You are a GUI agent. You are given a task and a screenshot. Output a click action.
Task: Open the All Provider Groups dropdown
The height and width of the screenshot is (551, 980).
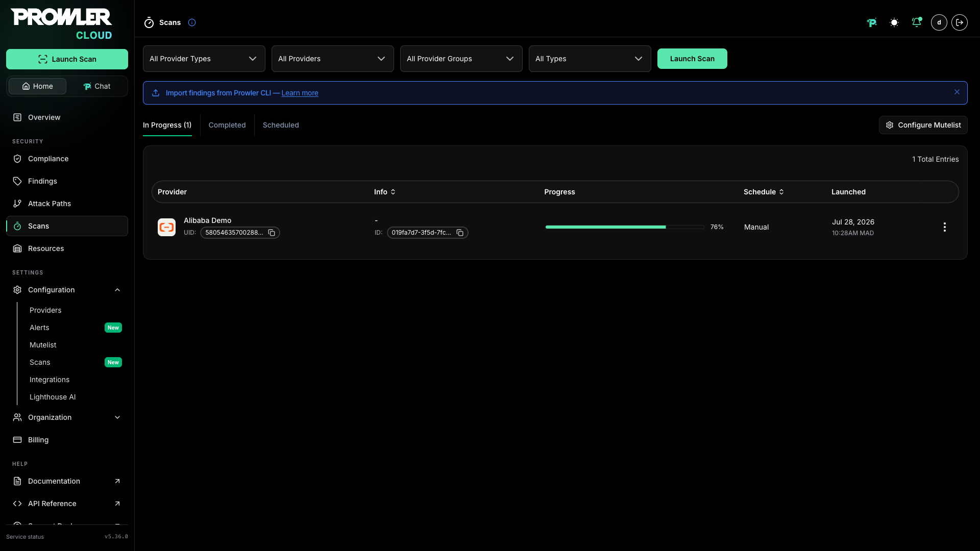click(461, 59)
